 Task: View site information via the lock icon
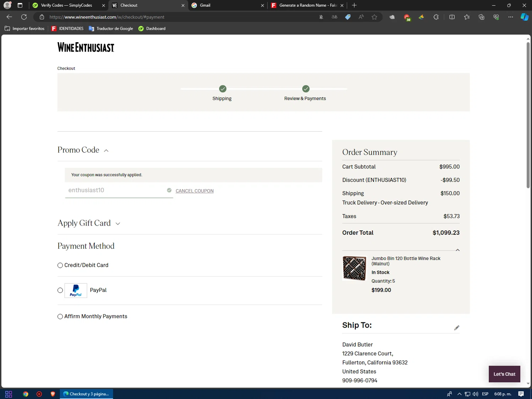[x=42, y=17]
